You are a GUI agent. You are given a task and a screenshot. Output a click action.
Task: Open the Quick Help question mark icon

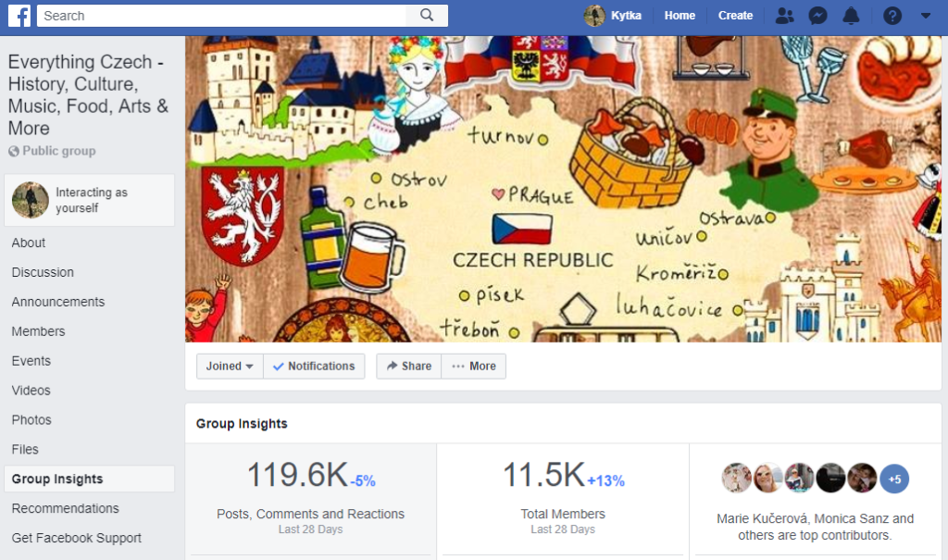pos(892,16)
